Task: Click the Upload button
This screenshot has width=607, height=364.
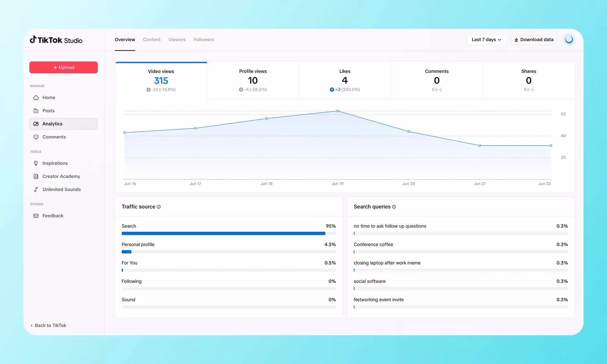Action: (x=63, y=67)
